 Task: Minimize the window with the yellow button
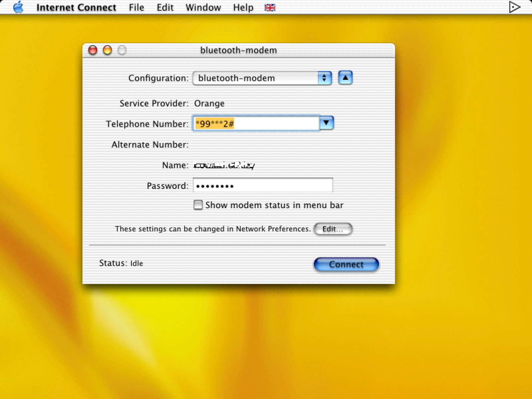[x=107, y=50]
